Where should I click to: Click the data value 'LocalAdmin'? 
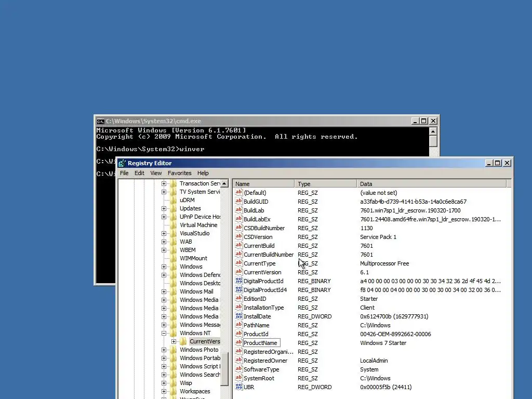coord(374,361)
